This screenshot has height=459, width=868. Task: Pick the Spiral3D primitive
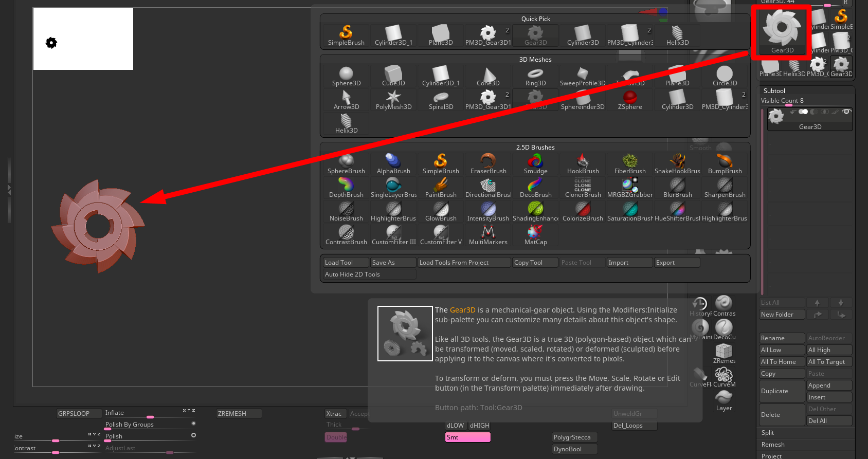point(441,100)
